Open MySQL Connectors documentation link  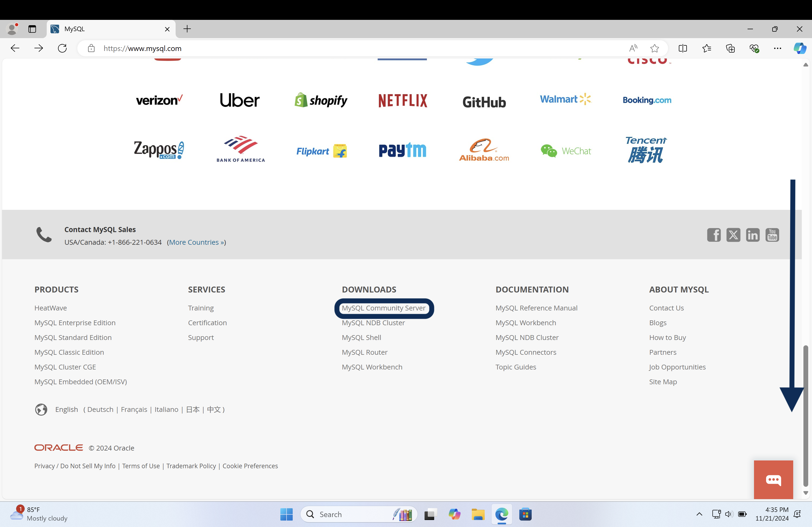(x=526, y=352)
